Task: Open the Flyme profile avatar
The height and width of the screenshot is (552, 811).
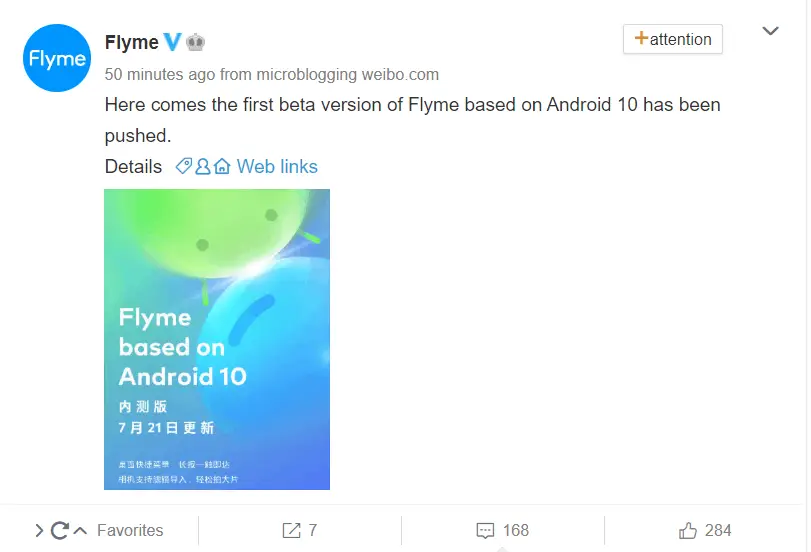Action: [57, 58]
